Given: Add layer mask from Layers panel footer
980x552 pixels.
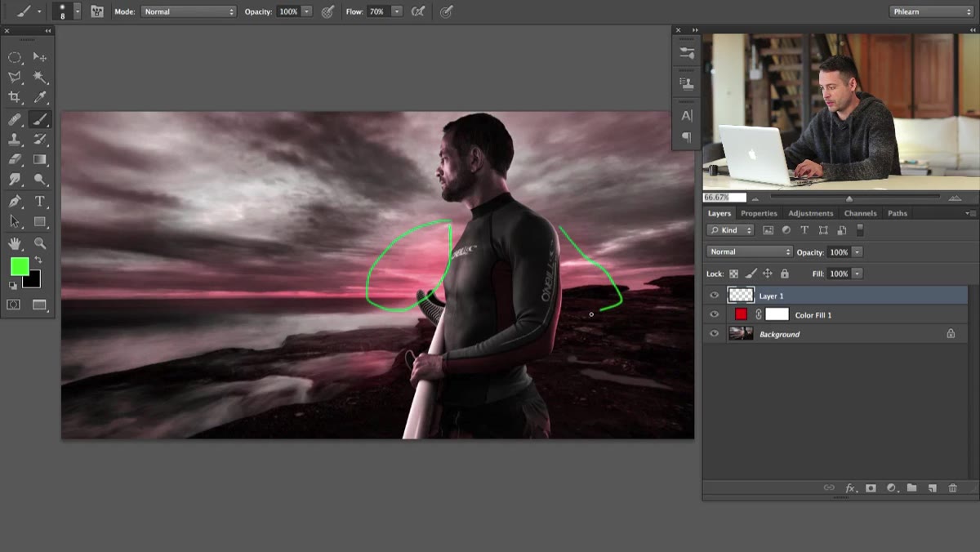Looking at the screenshot, I should pos(871,487).
